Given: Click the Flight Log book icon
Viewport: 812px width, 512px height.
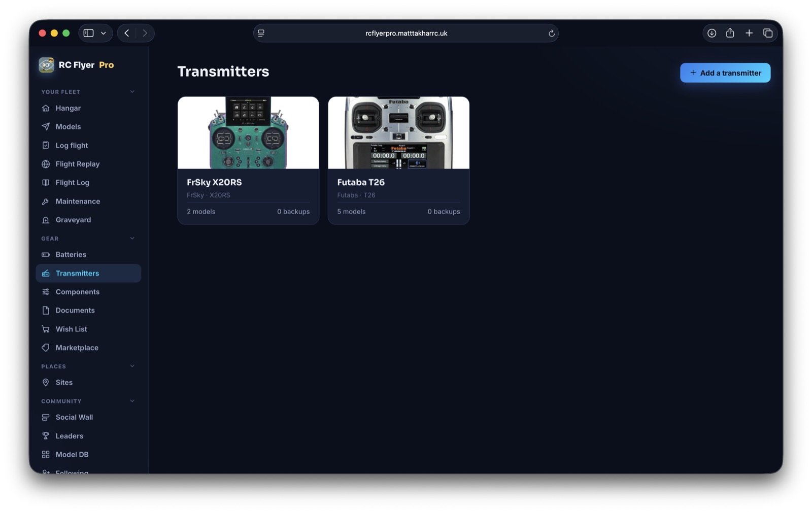Looking at the screenshot, I should (x=46, y=183).
